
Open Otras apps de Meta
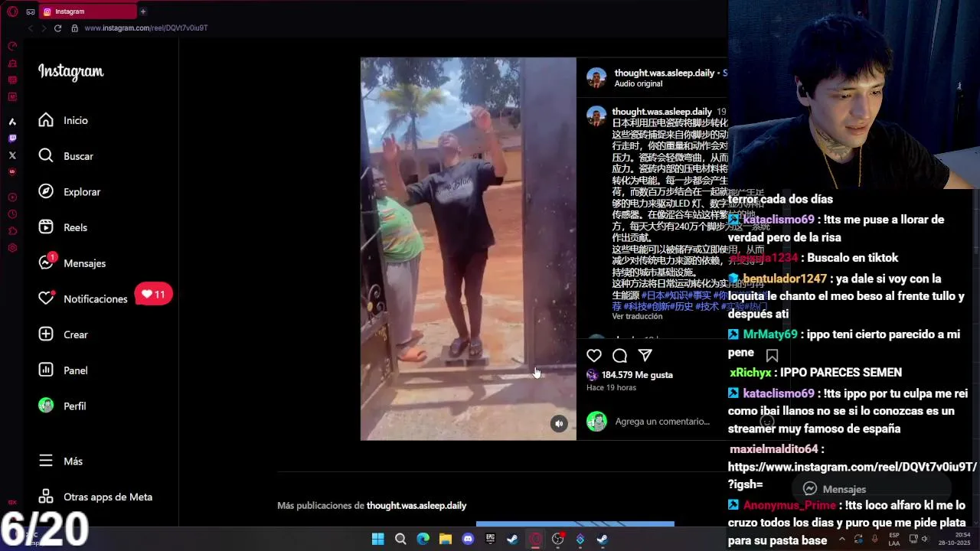point(96,497)
